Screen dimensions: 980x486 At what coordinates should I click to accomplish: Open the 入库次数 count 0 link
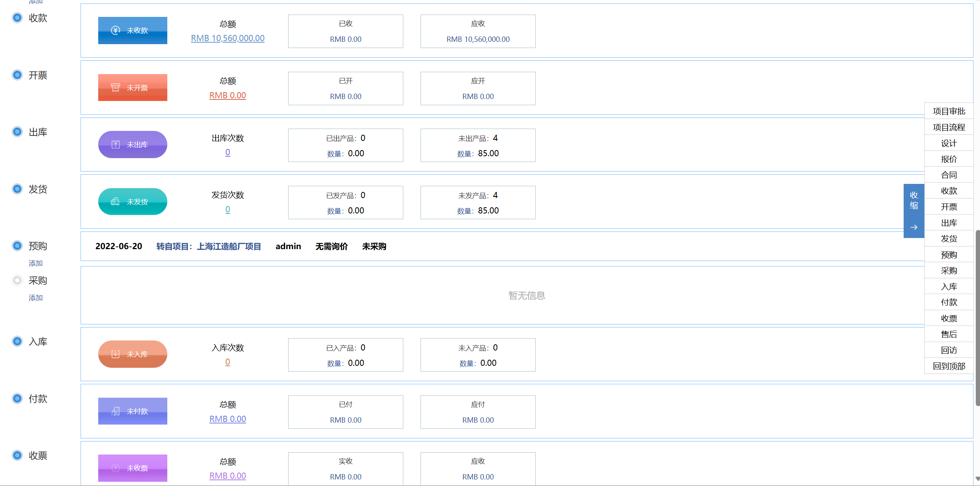tap(228, 362)
